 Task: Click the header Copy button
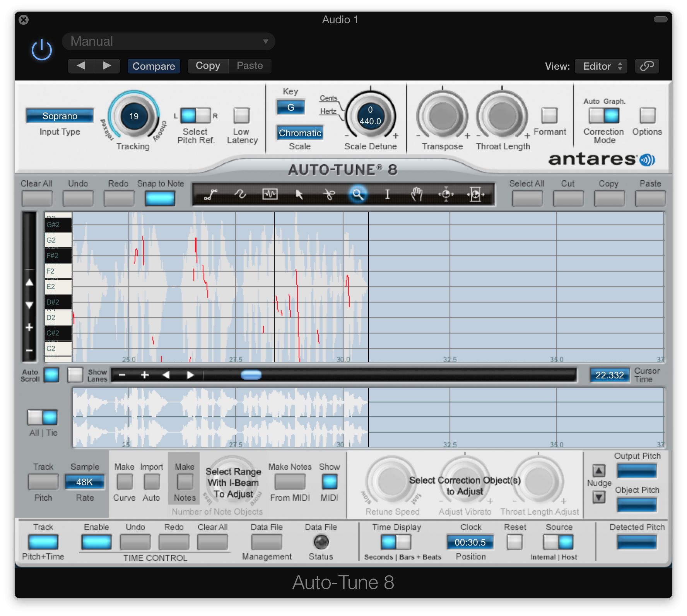coord(208,66)
